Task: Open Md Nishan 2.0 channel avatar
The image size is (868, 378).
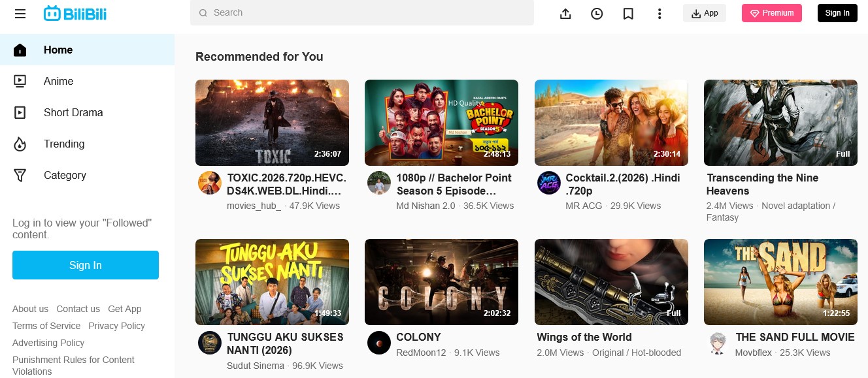Action: (379, 183)
